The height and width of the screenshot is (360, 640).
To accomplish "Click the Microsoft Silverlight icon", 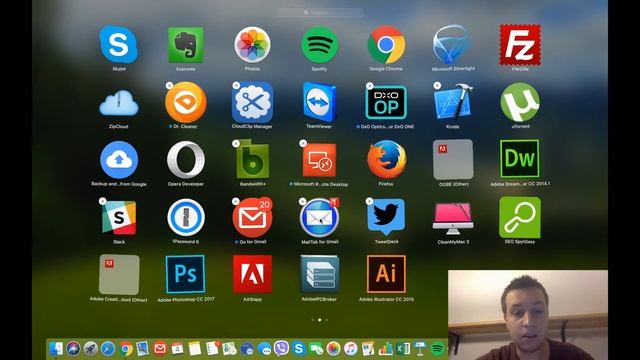I will (452, 45).
